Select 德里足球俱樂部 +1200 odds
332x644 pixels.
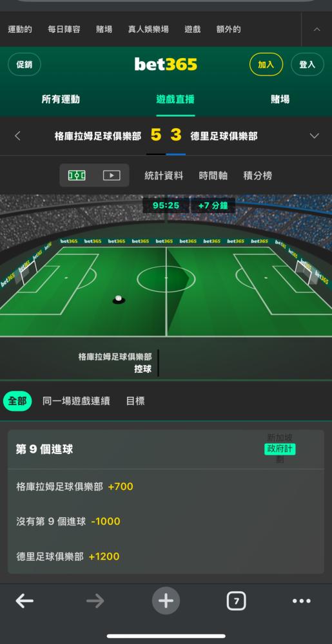[68, 556]
